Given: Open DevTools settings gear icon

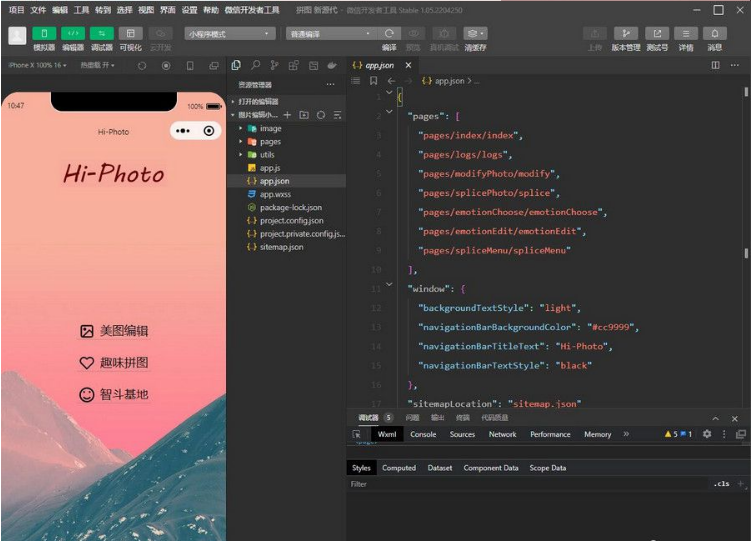Looking at the screenshot, I should pyautogui.click(x=707, y=434).
